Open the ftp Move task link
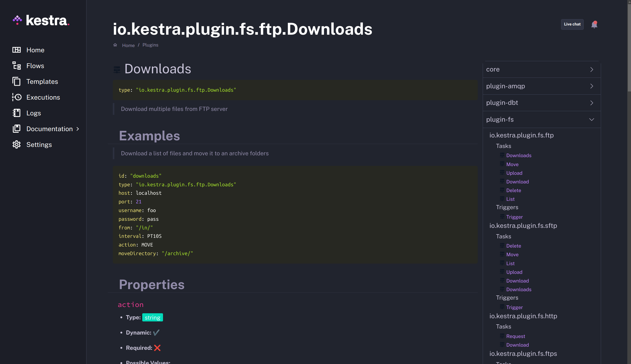 (512, 164)
